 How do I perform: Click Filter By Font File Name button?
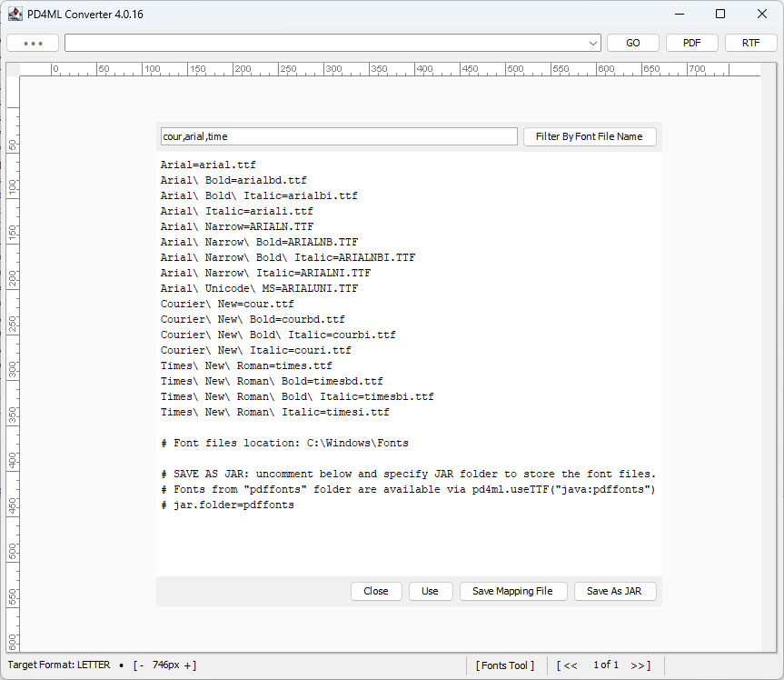pyautogui.click(x=590, y=136)
